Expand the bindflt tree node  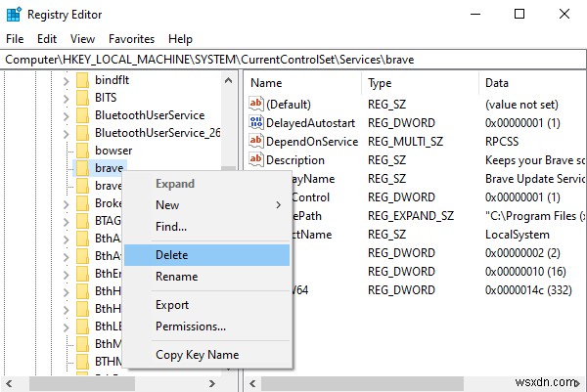[66, 81]
